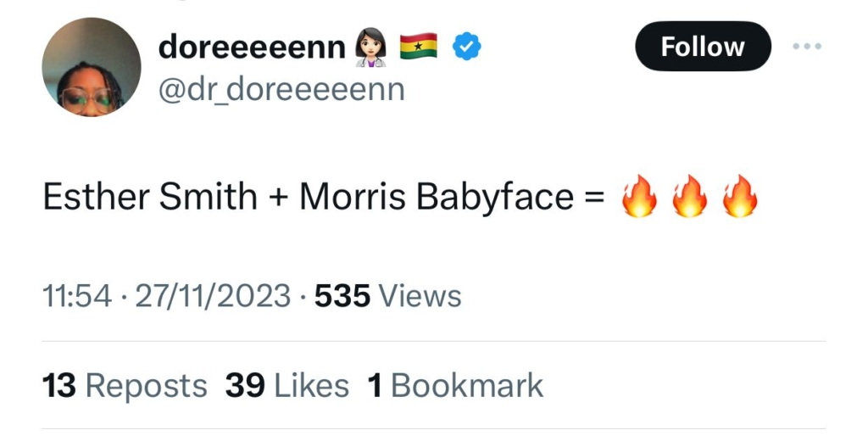The height and width of the screenshot is (436, 868).
Task: Open the three-dot more options menu
Action: 807,47
